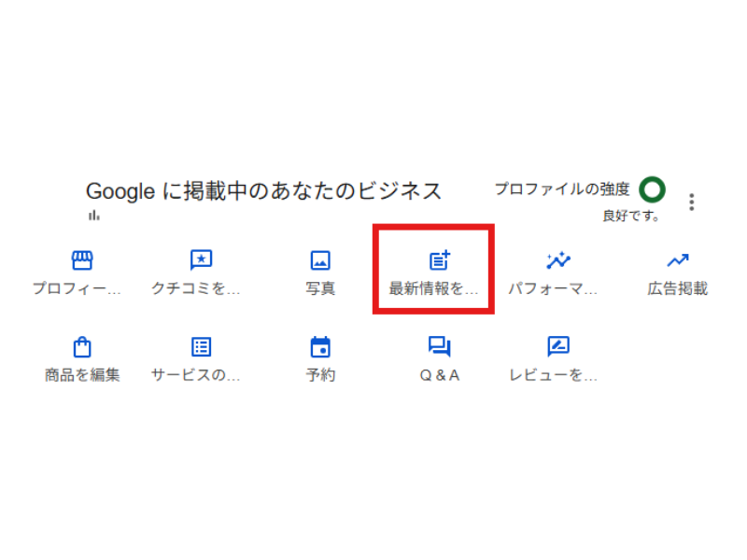Click the 広告掲載 trending arrow icon
Screen dimensions: 747x560
[678, 260]
